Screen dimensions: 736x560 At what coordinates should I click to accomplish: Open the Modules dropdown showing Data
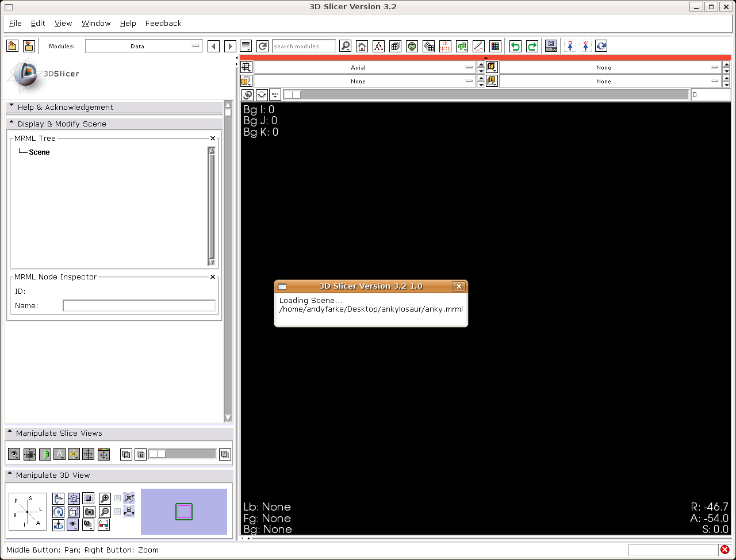pyautogui.click(x=144, y=46)
